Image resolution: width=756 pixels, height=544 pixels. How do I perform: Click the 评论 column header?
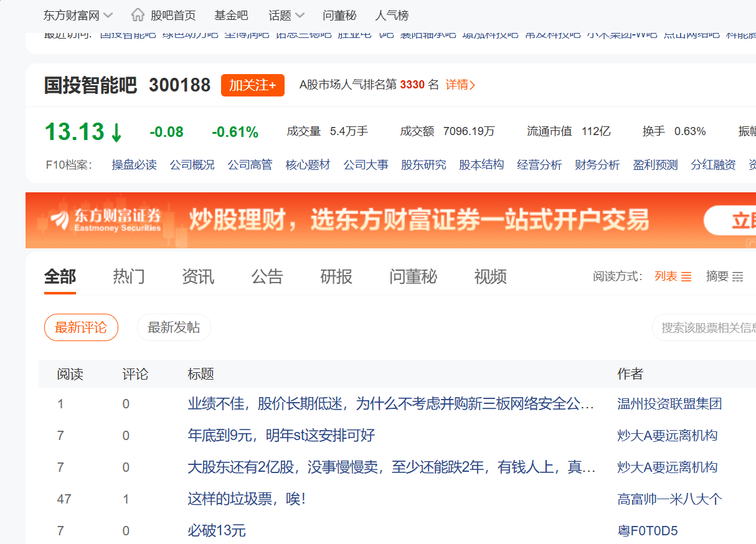pos(135,374)
